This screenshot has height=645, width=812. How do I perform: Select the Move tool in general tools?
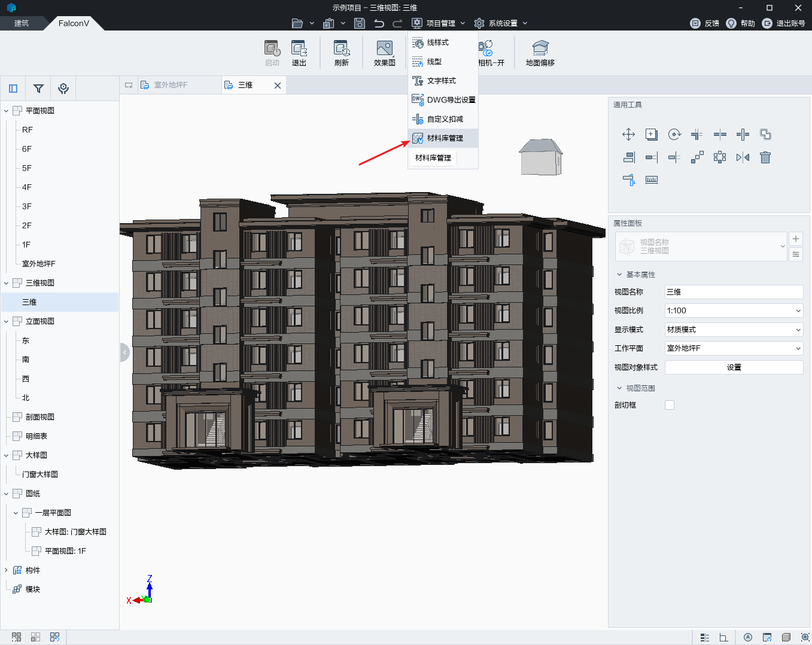coord(628,135)
